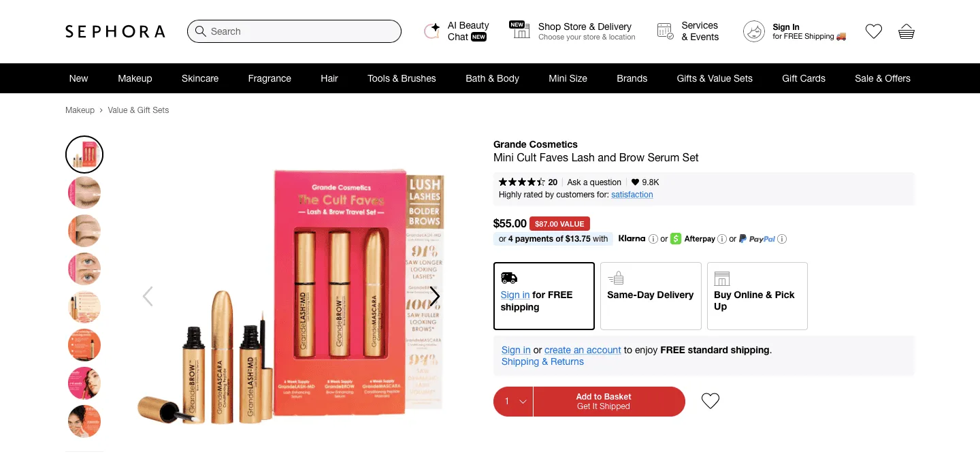This screenshot has height=454, width=980.
Task: Open the quantity dropdown
Action: point(512,401)
